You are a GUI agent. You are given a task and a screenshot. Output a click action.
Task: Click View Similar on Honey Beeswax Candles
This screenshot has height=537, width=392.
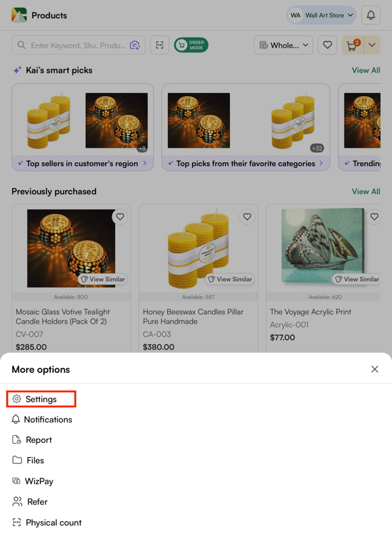(229, 279)
